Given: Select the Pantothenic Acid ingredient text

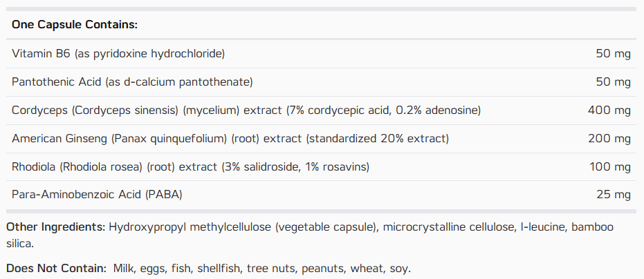Looking at the screenshot, I should (x=132, y=82).
